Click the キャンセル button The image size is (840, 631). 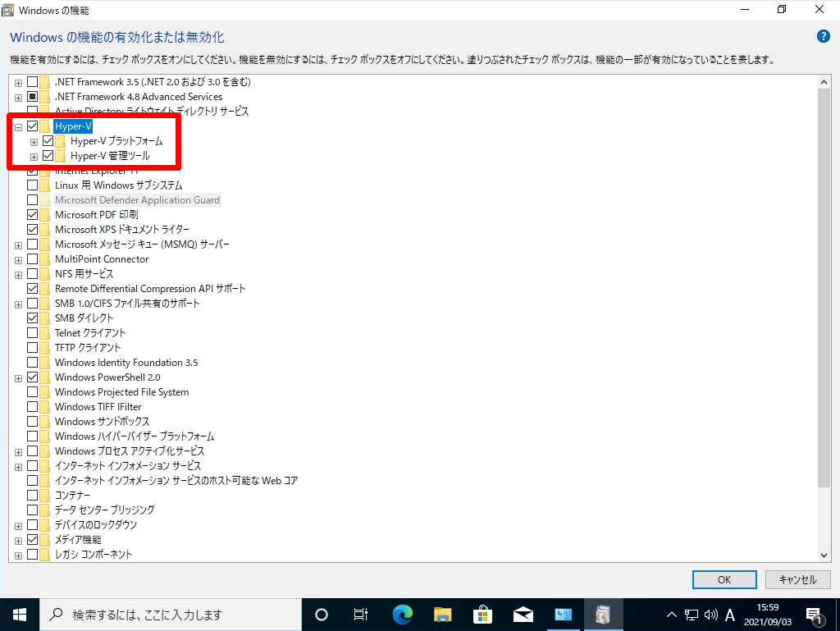pyautogui.click(x=797, y=579)
